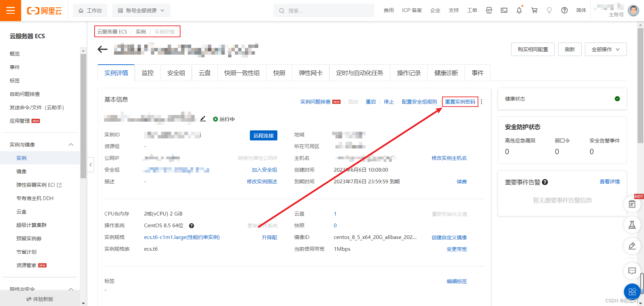Open the hamburger main menu
Viewport: 644px width, 306px height.
pos(10,10)
